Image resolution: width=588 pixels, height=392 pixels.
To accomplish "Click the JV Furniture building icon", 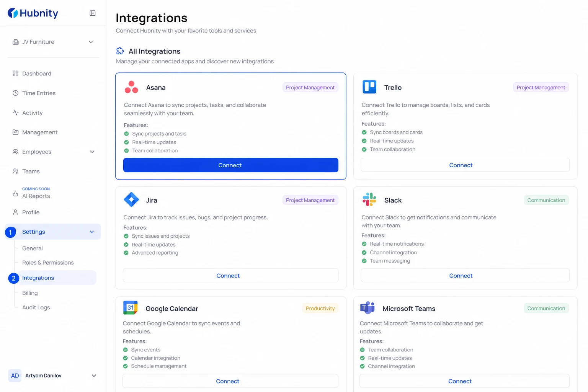I will [x=15, y=42].
